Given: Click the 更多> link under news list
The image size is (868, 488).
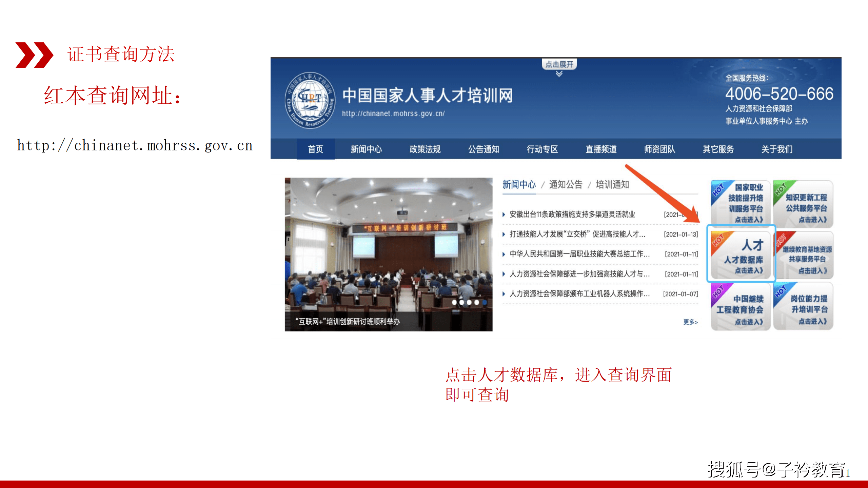Looking at the screenshot, I should (x=690, y=322).
